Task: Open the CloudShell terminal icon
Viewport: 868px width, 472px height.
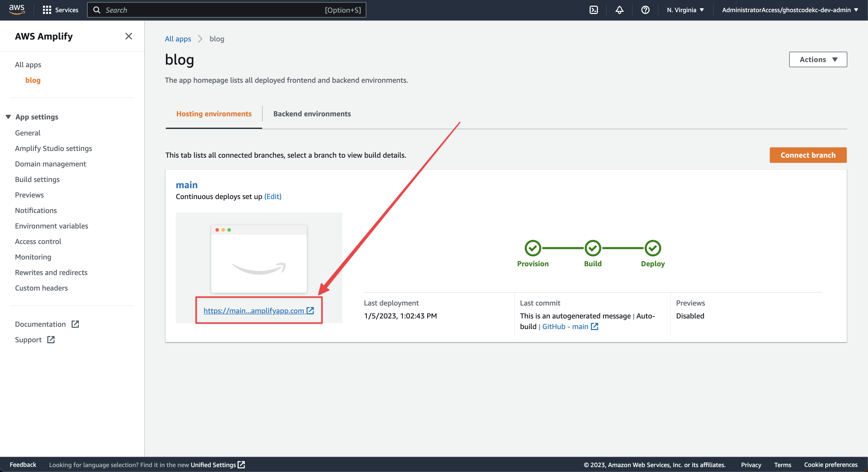Action: (x=594, y=10)
